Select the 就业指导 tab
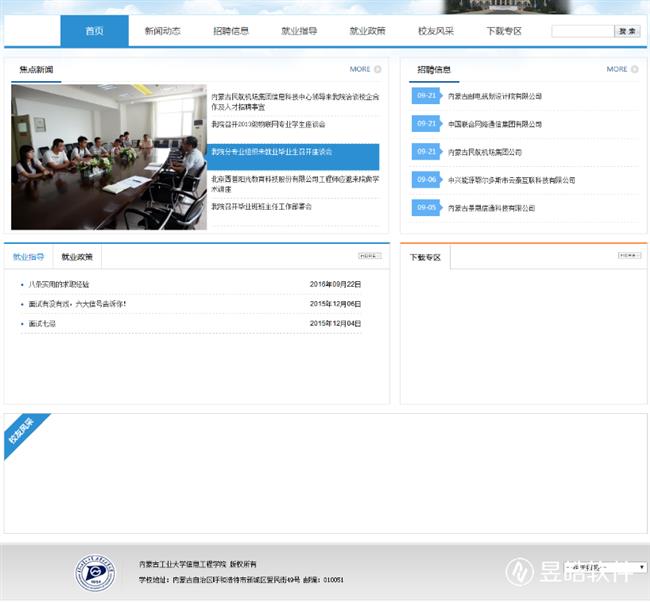 point(28,257)
